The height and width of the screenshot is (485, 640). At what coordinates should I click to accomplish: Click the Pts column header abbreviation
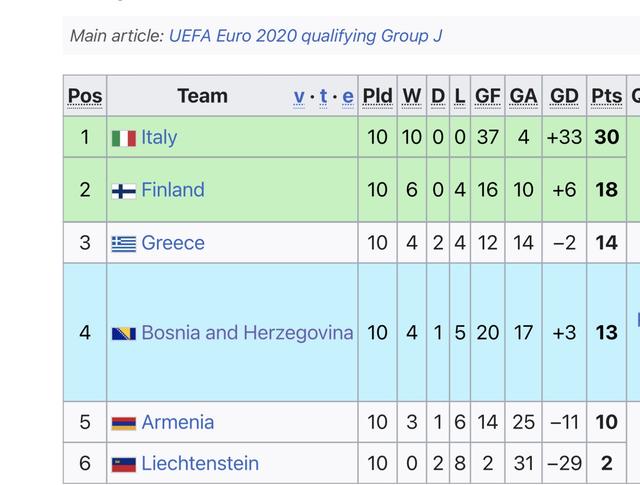pyautogui.click(x=606, y=96)
